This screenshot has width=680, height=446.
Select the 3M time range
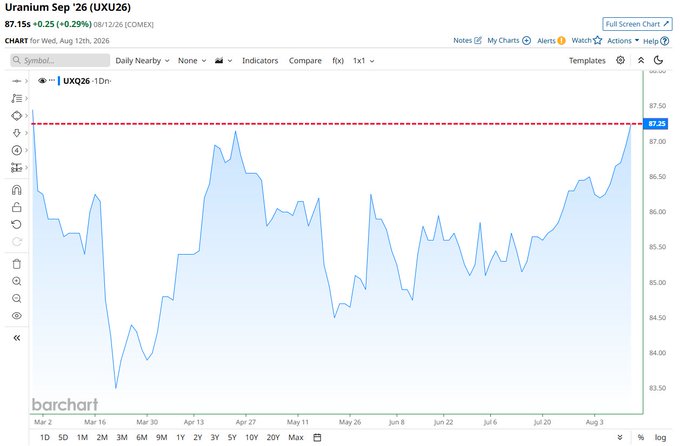[122, 437]
